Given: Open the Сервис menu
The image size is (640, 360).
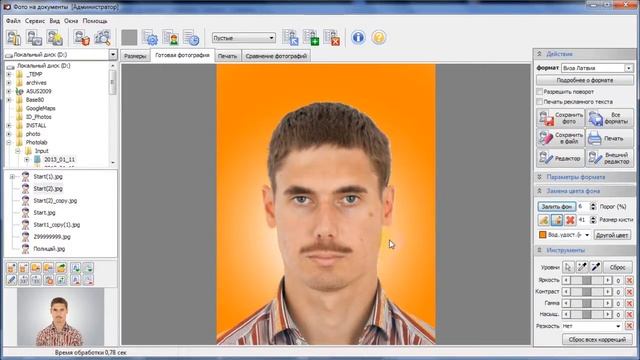Looking at the screenshot, I should coord(35,21).
